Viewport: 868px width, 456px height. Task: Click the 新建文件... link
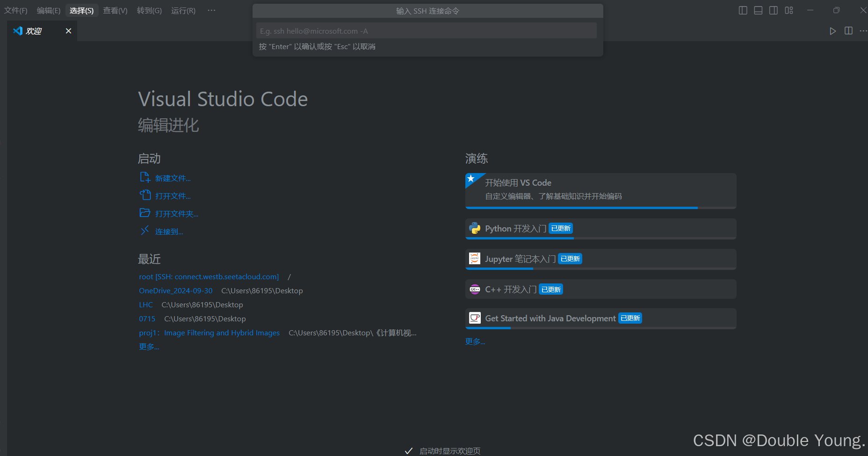173,178
